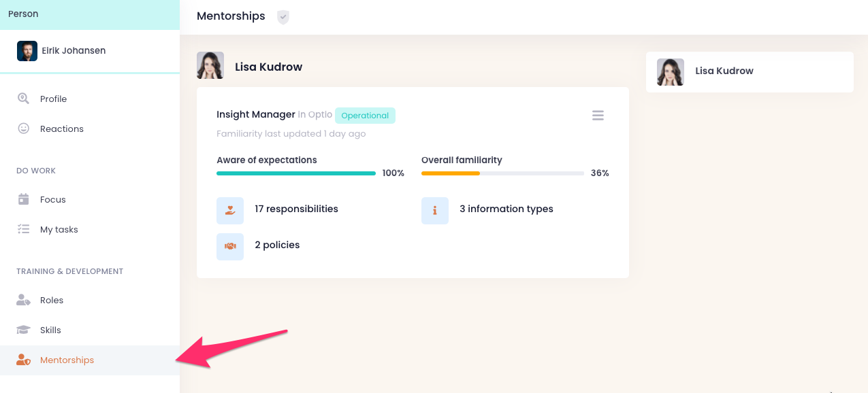The image size is (868, 393).
Task: Click the responsibilities hand-heart icon
Action: [x=230, y=211]
